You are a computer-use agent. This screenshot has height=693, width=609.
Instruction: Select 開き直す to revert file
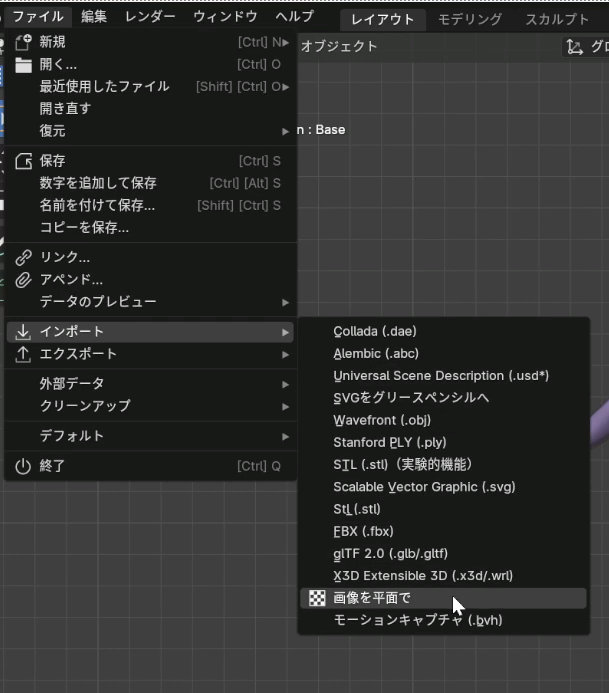(150, 109)
